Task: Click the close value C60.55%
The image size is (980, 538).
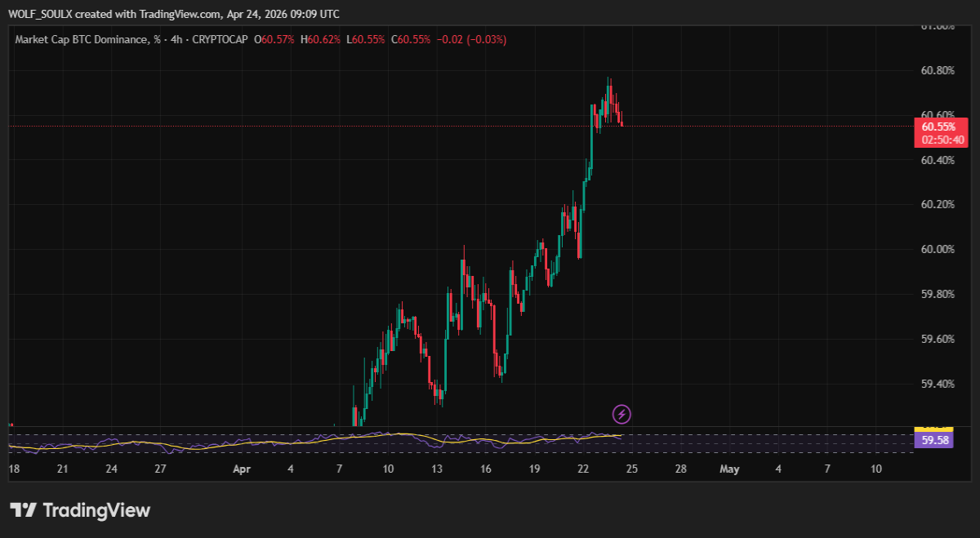Action: coord(412,39)
